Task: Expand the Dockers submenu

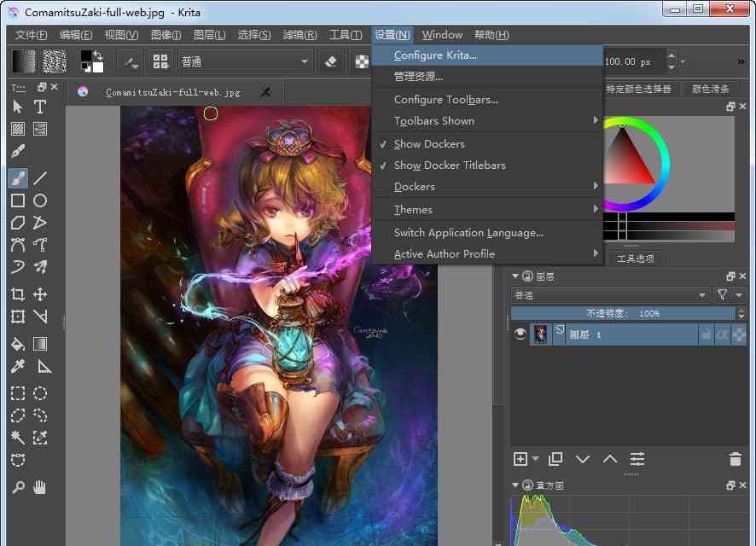Action: tap(488, 187)
